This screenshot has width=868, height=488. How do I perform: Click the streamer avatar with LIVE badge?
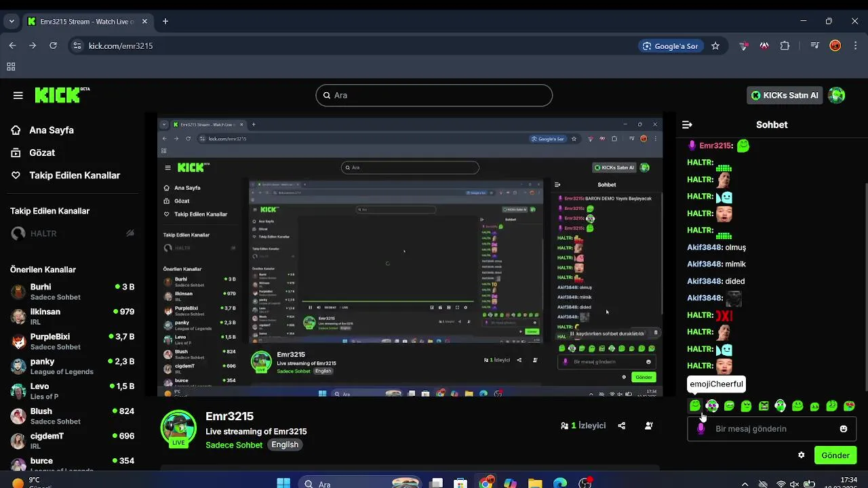coord(178,429)
